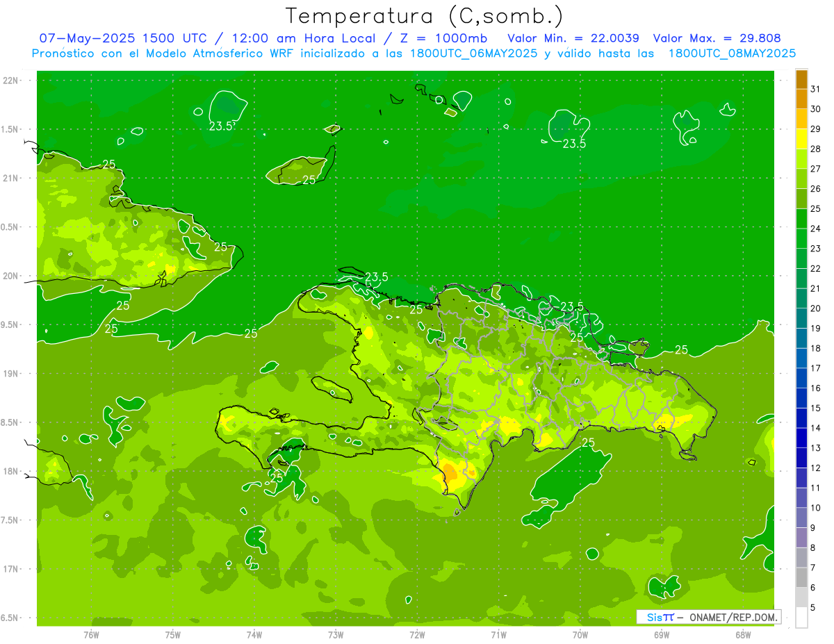Select the "Valor Min. = 22.0039" value
Screen dimensions: 834x644
(x=573, y=39)
